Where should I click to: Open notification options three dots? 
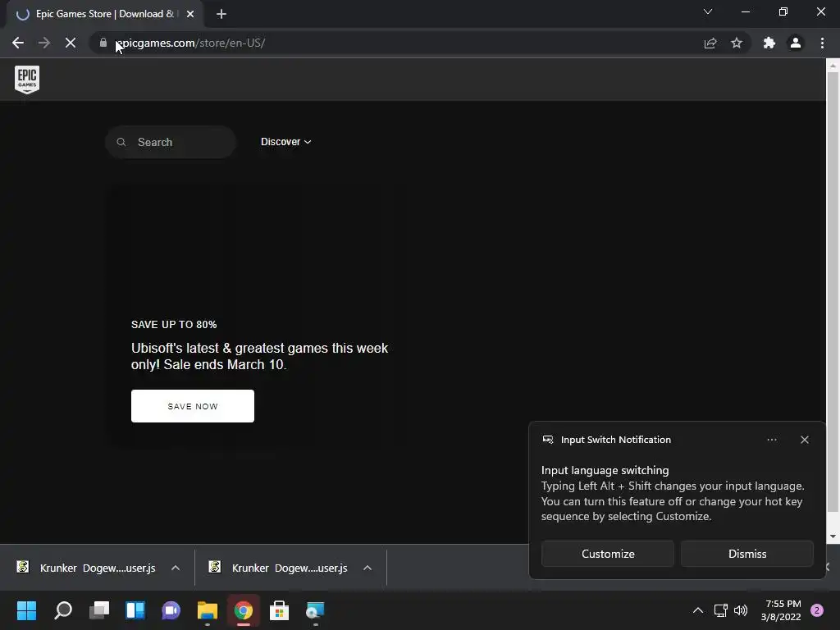click(x=771, y=440)
